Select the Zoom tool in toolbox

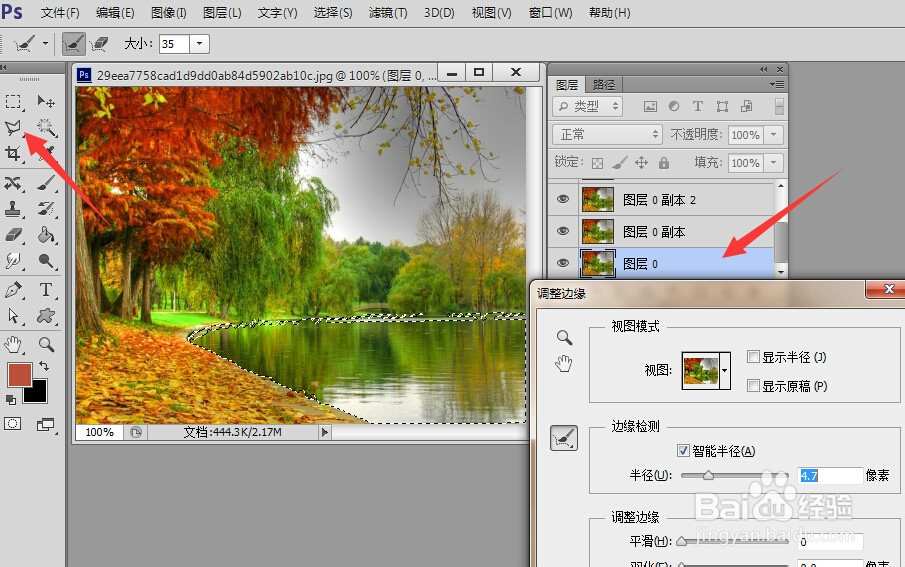click(x=46, y=345)
